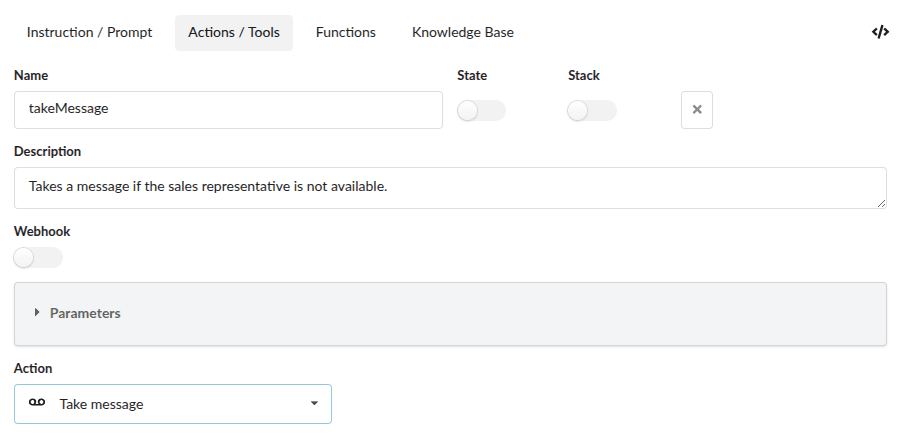Viewport: 900px width, 439px height.
Task: Click the Action field label
Action: (x=33, y=368)
